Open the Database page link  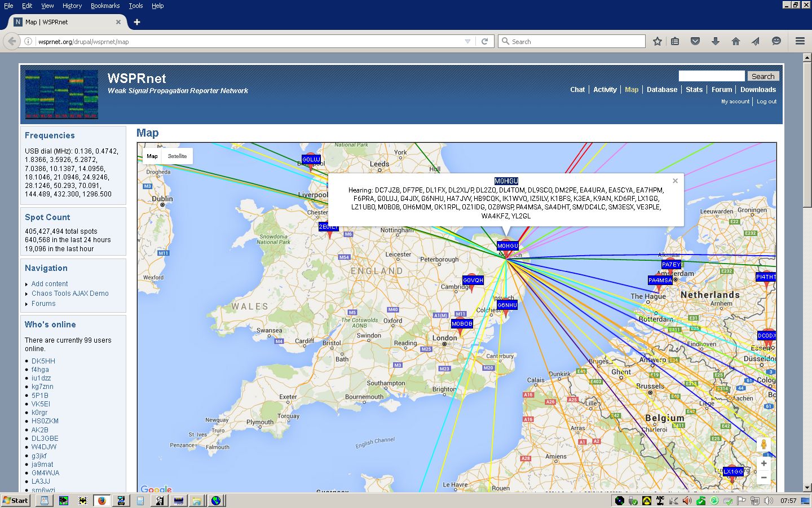(x=662, y=90)
